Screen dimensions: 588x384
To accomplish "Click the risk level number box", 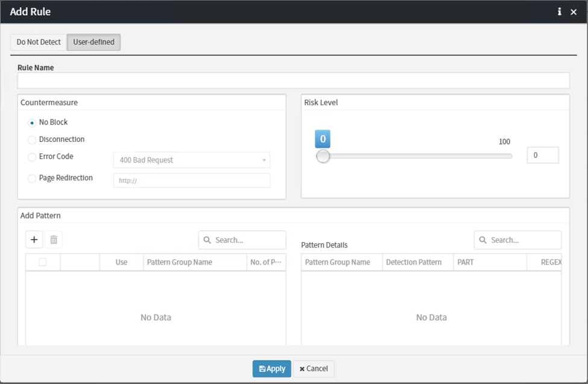I will (x=542, y=155).
